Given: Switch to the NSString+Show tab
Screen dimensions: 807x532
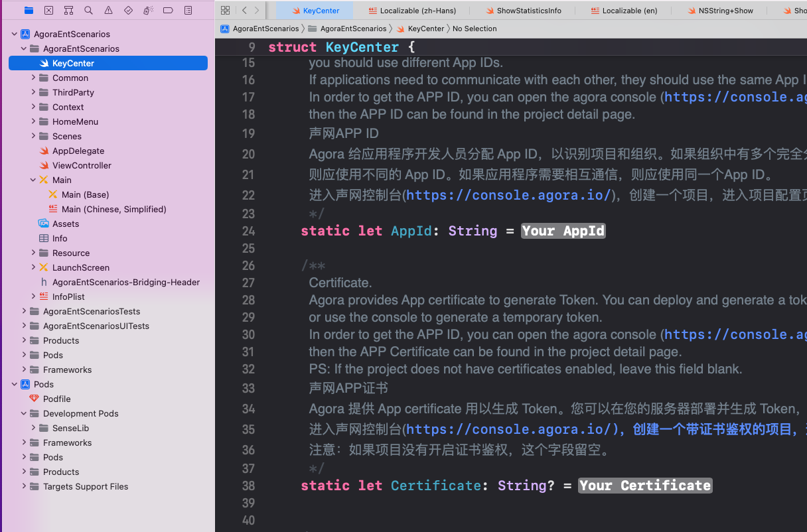Looking at the screenshot, I should pos(719,11).
